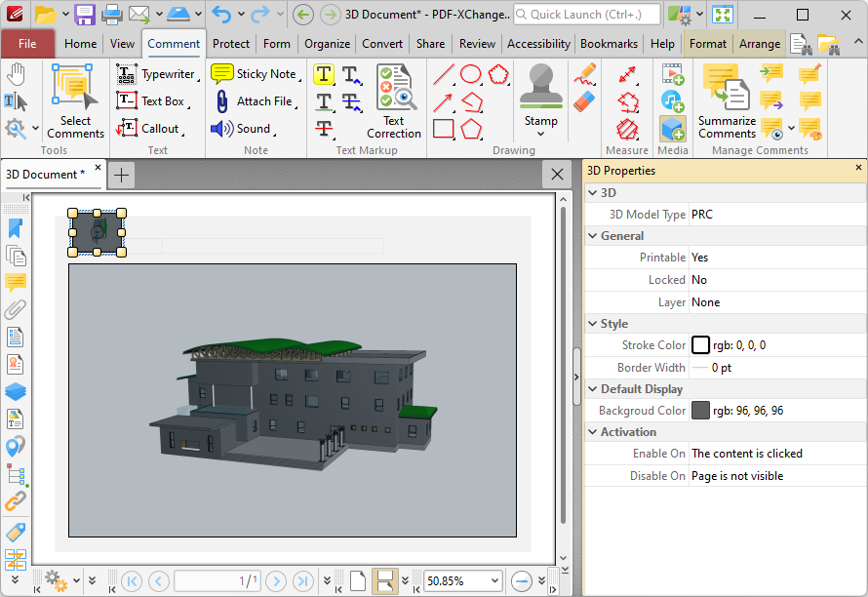868x597 pixels.
Task: Collapse the Default Display section
Action: point(592,389)
